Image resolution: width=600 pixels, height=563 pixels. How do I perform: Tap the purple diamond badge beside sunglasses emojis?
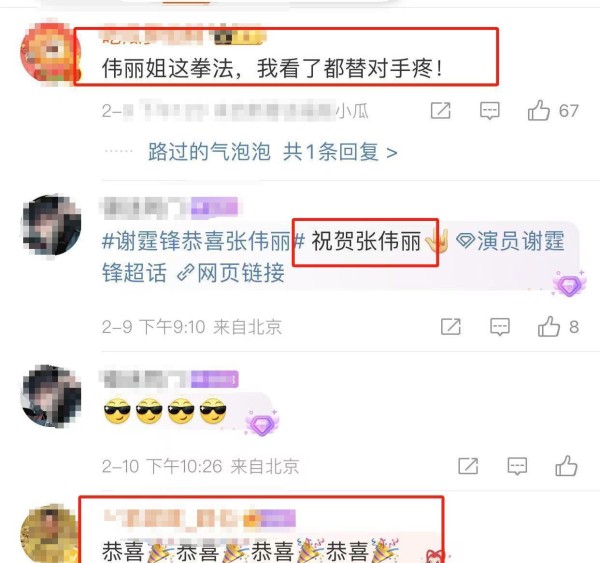click(x=262, y=423)
